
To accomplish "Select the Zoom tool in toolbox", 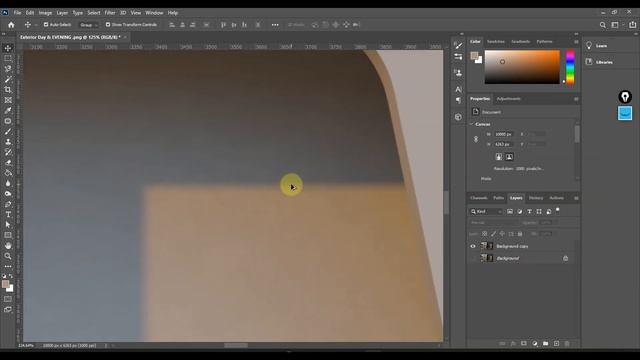I will (x=8, y=256).
